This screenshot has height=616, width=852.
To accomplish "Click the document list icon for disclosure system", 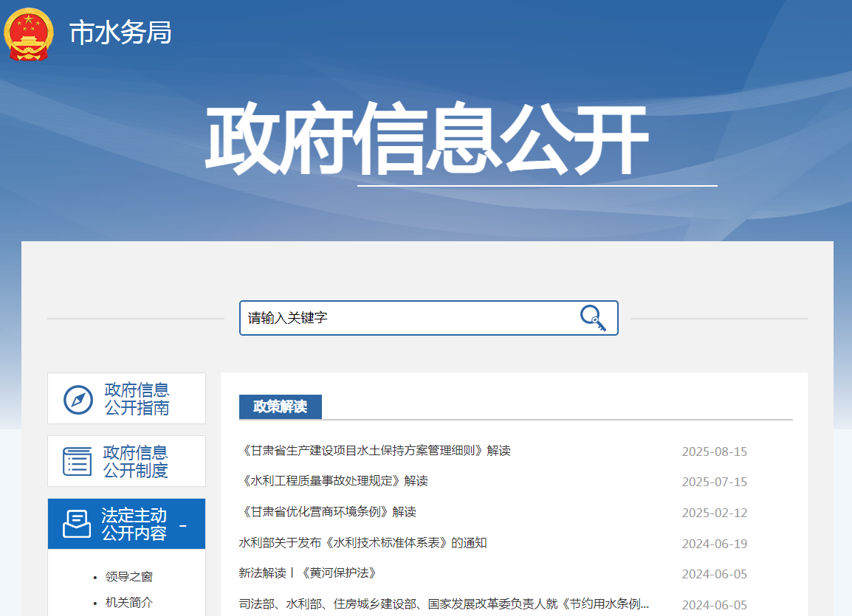I will (x=78, y=461).
